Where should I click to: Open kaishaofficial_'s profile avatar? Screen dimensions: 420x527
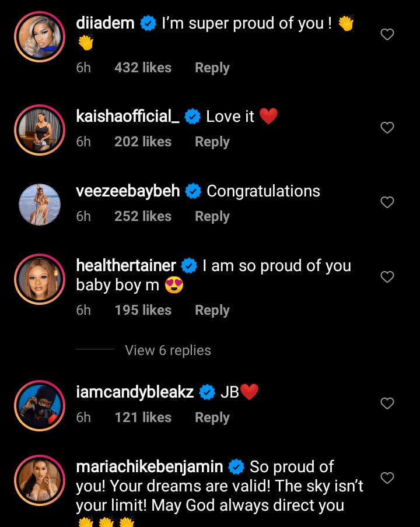tap(40, 130)
